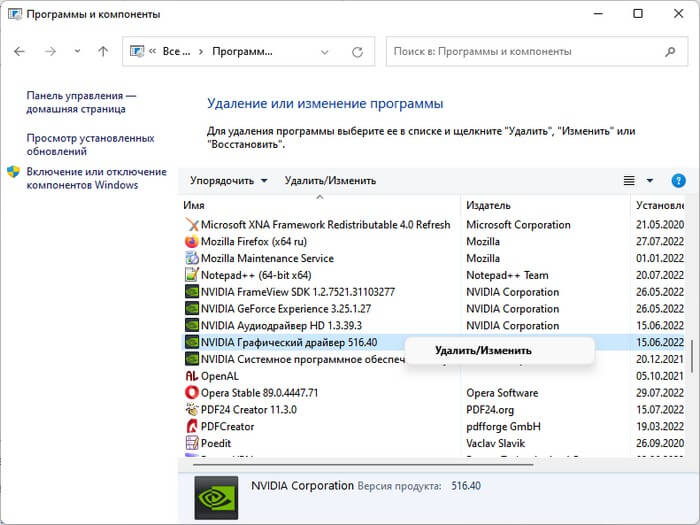
Task: Click the NVIDIA GeForce Experience icon
Action: [192, 309]
